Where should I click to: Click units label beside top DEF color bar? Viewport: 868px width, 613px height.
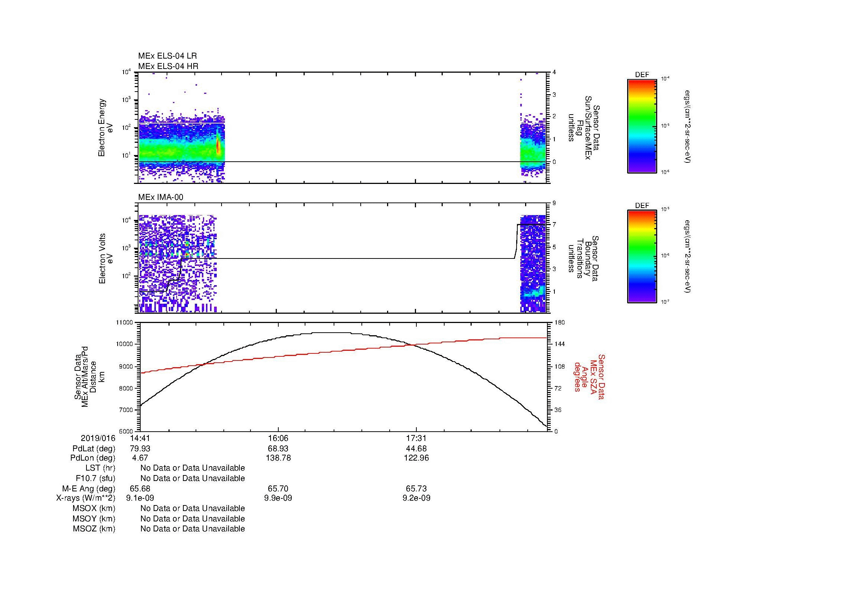pos(688,126)
